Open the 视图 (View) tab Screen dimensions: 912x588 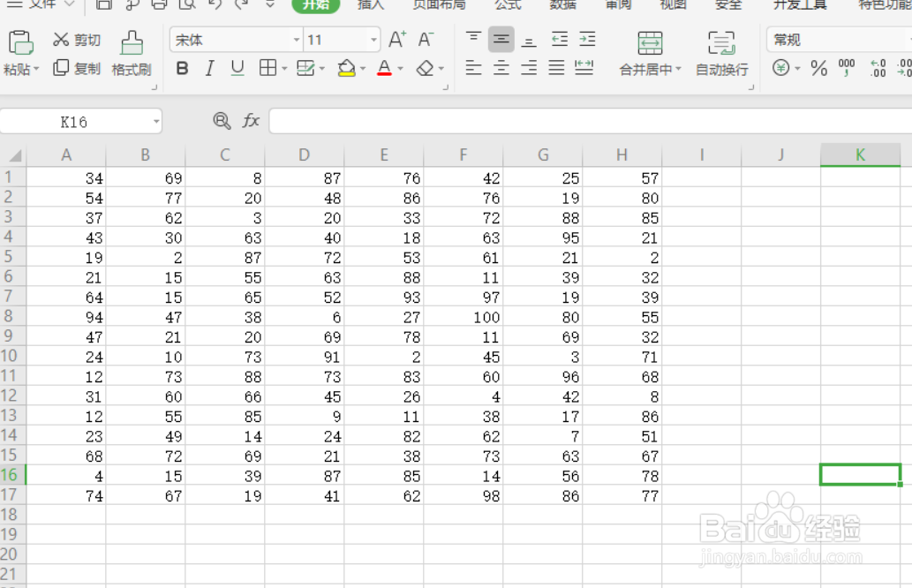pyautogui.click(x=674, y=4)
